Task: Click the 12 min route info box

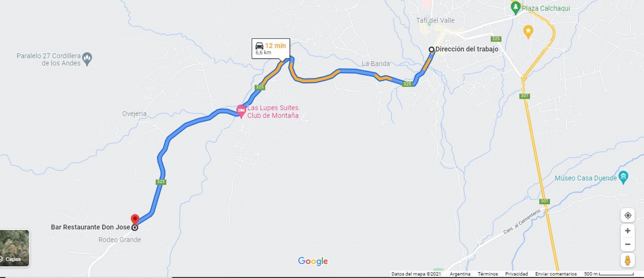Action: tap(271, 49)
